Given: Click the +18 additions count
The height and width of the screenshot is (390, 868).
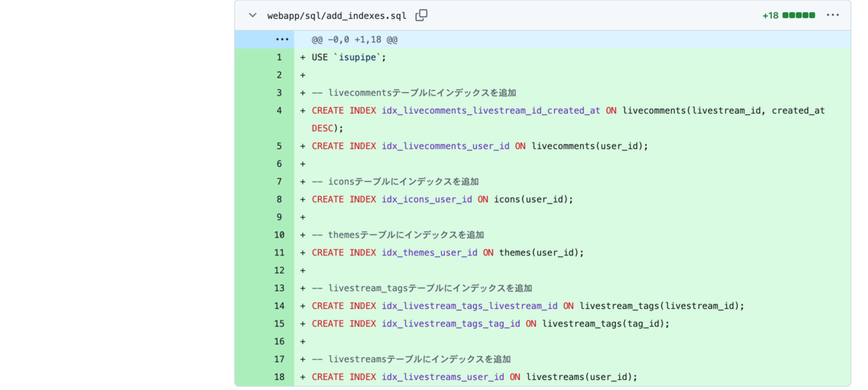Looking at the screenshot, I should (770, 15).
